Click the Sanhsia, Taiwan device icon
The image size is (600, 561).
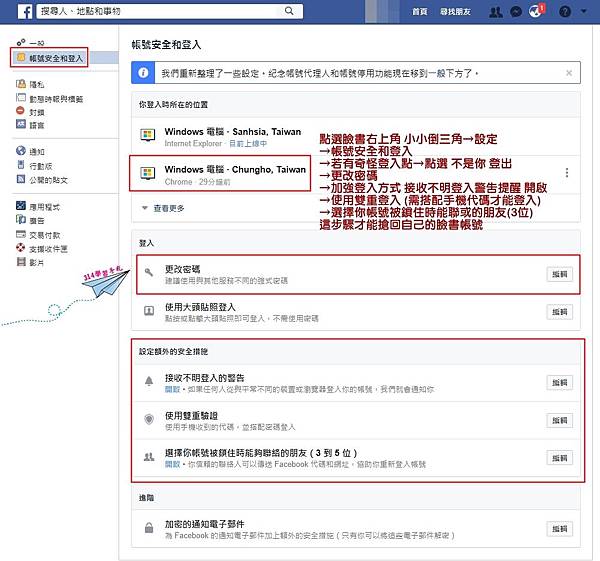148,135
